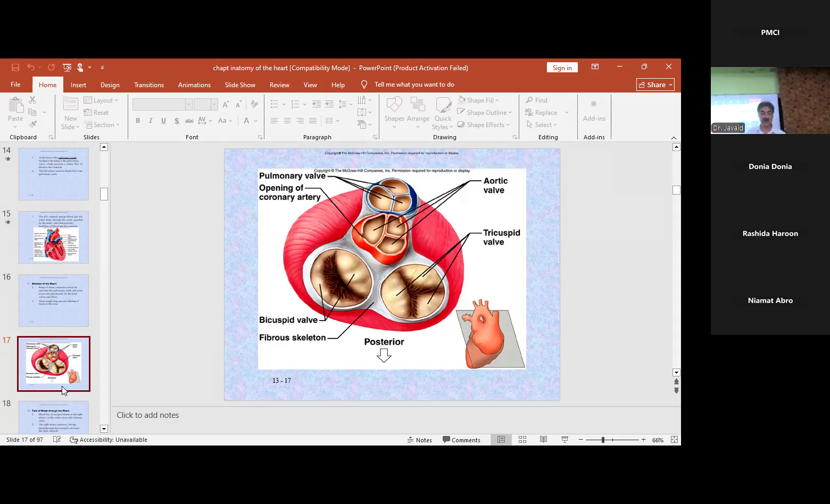Collapse the ribbon with the chevron

(674, 138)
